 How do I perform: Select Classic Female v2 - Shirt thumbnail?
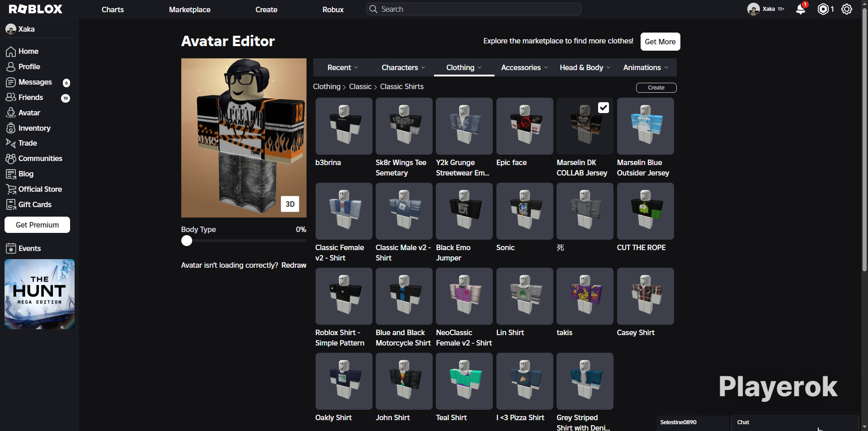tap(344, 211)
